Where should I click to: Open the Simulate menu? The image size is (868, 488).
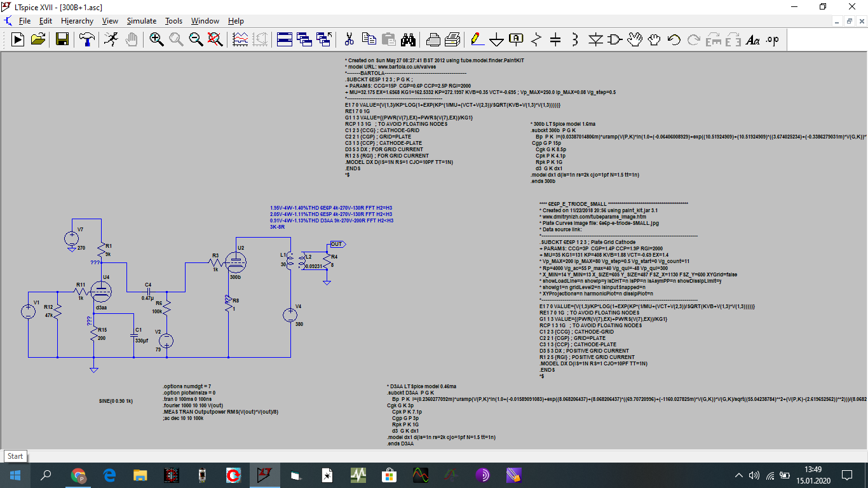pos(141,21)
